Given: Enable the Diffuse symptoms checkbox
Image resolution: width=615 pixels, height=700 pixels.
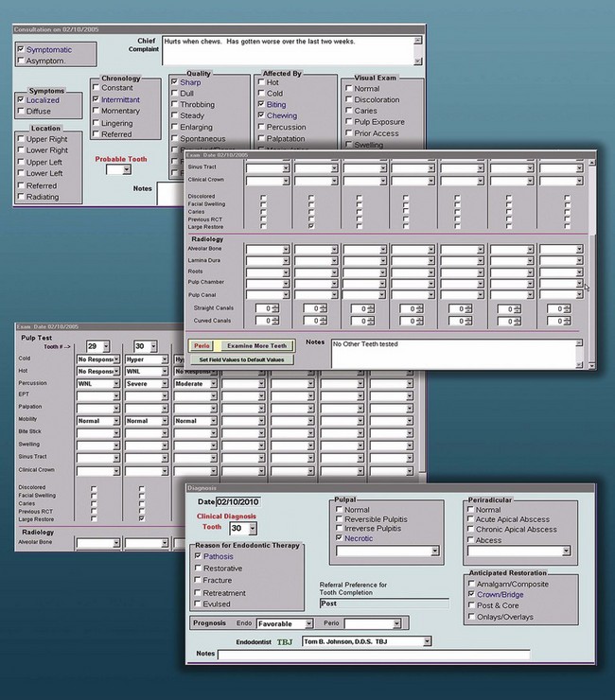Looking at the screenshot, I should (x=21, y=111).
